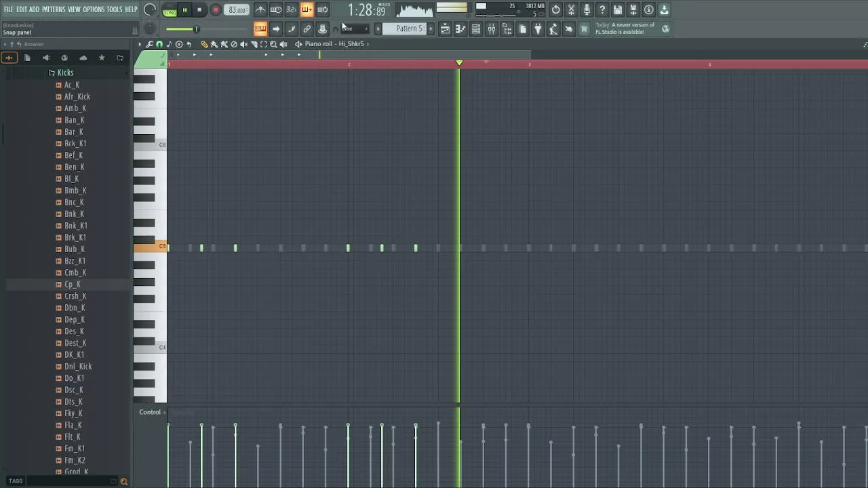This screenshot has width=868, height=488.
Task: Toggle the 3-2-1 recording countdown
Action: click(x=292, y=9)
